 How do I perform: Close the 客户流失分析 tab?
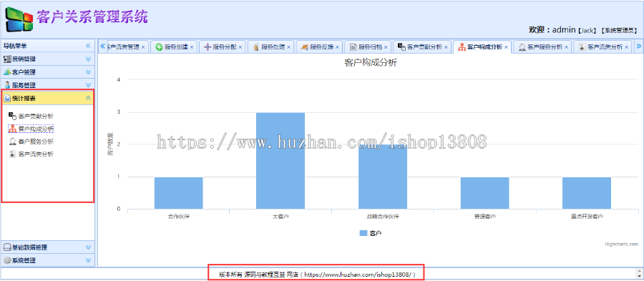(626, 47)
